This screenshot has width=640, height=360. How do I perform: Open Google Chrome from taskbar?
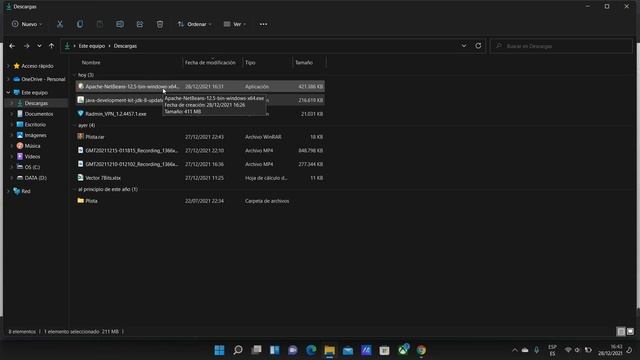pyautogui.click(x=421, y=350)
